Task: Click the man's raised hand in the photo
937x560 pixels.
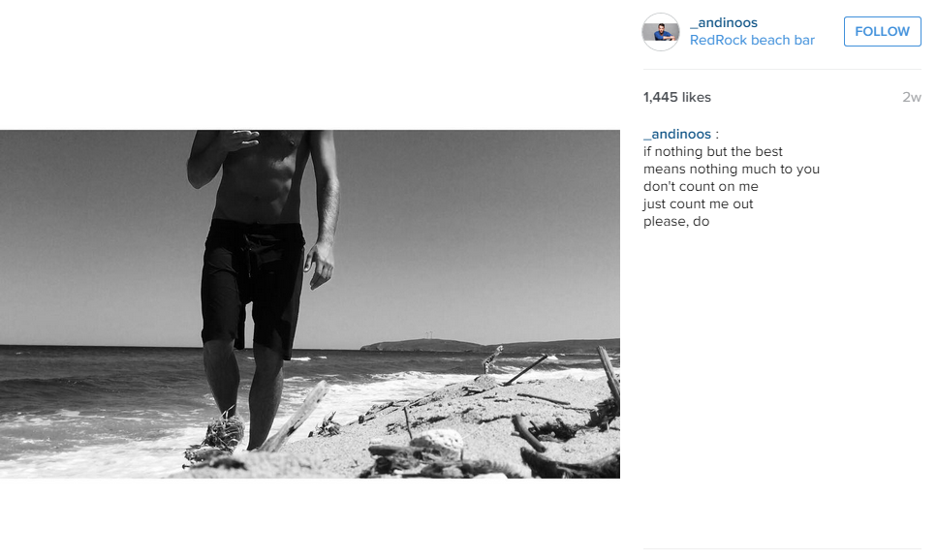Action: point(239,140)
